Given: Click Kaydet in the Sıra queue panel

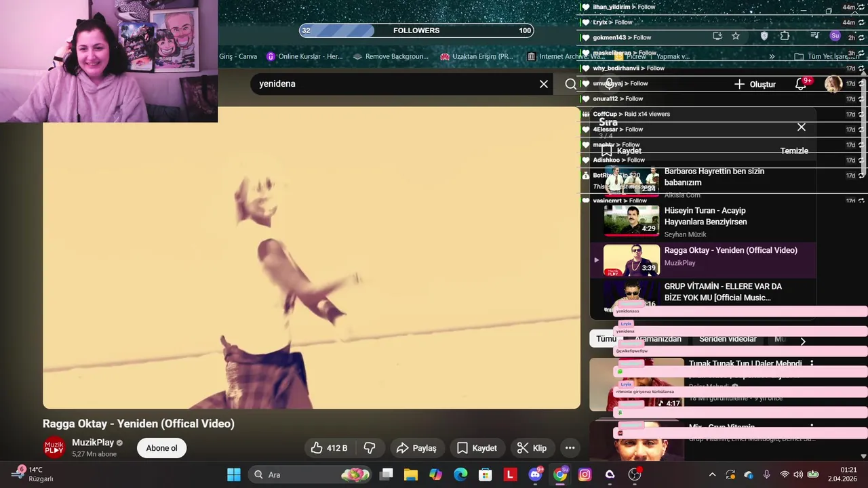Looking at the screenshot, I should tap(621, 150).
